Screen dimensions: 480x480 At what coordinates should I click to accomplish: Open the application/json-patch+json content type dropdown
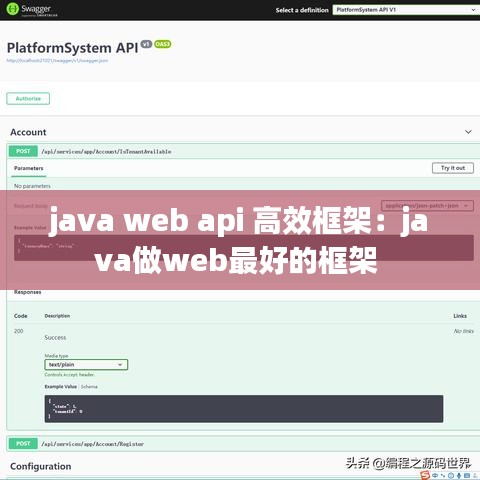tap(427, 206)
